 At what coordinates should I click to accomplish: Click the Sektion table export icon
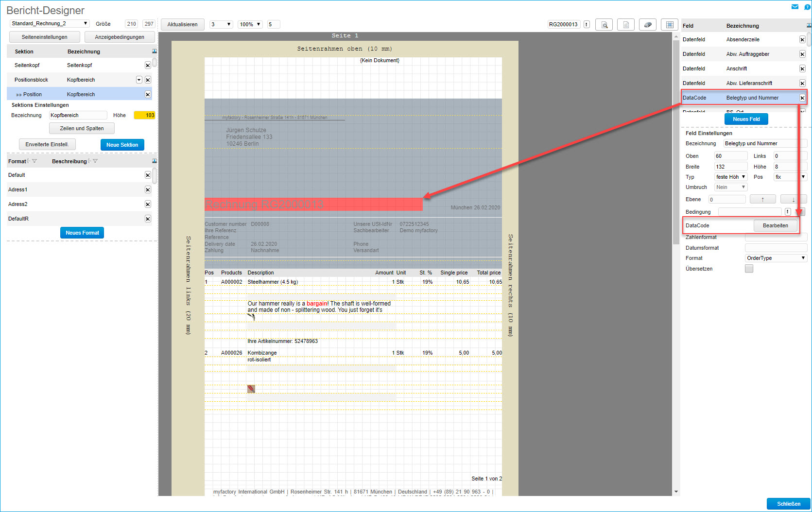155,51
